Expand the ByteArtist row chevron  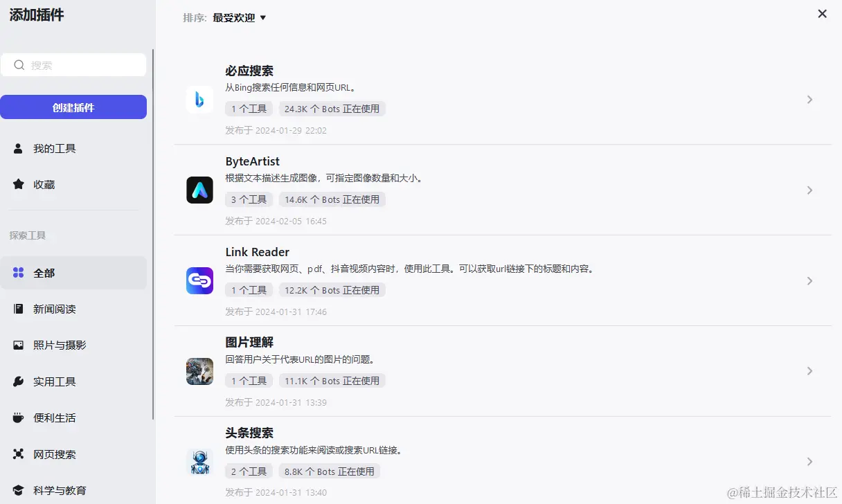pyautogui.click(x=809, y=190)
